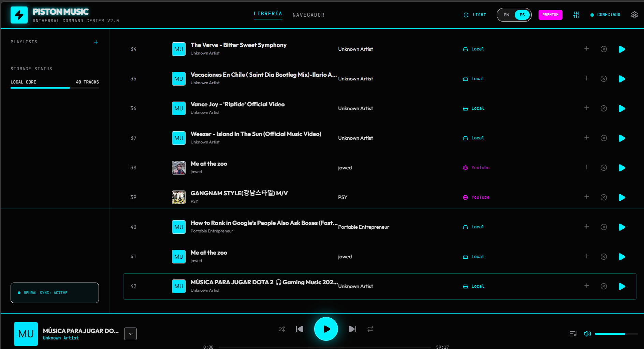Add How to Rank in Google's to playlist
The image size is (644, 349).
(587, 227)
